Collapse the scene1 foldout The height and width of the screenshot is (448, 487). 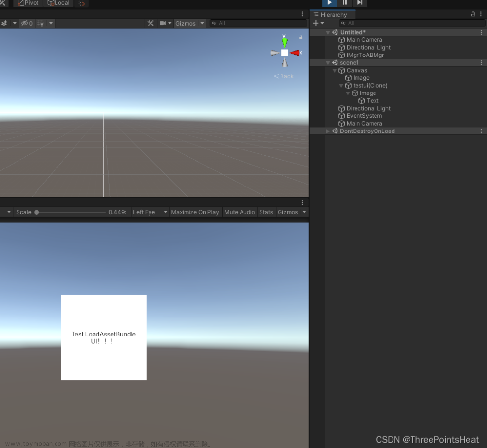coord(328,63)
